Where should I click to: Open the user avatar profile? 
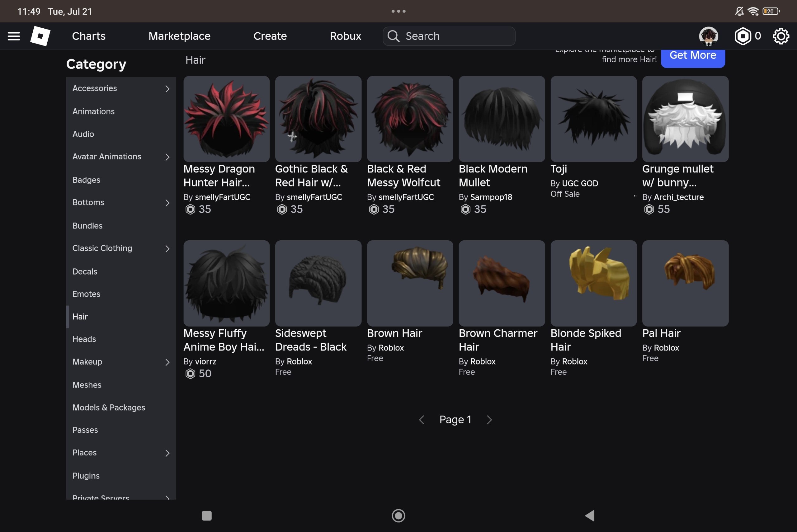tap(709, 36)
